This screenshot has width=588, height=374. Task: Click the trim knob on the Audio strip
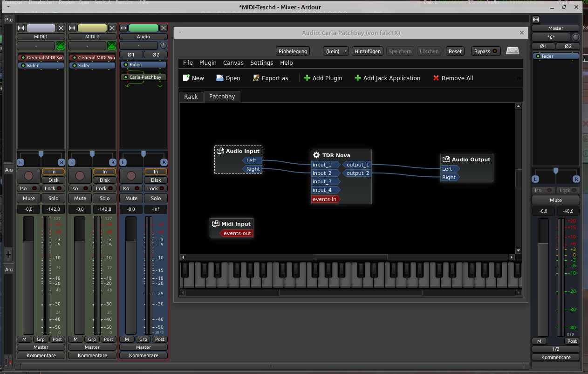(163, 46)
